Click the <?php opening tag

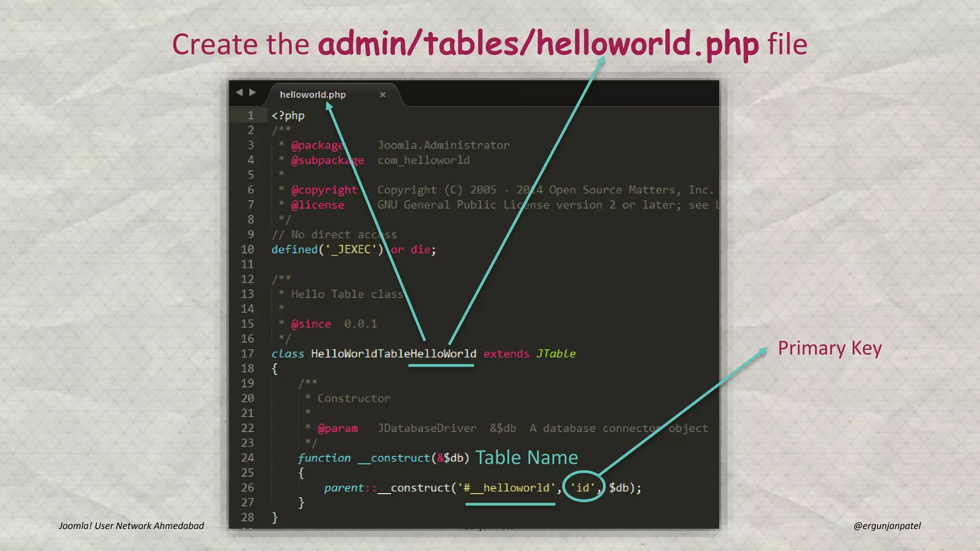[288, 115]
